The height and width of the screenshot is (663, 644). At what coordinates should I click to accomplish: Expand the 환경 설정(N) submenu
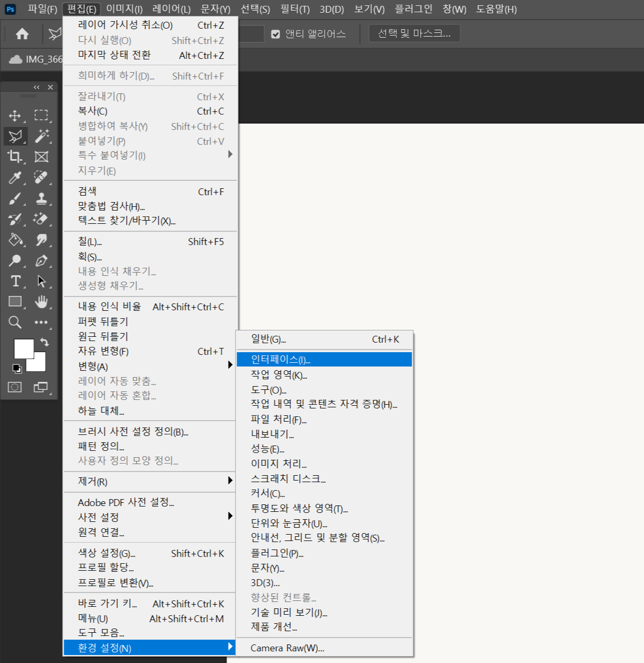[x=150, y=648]
